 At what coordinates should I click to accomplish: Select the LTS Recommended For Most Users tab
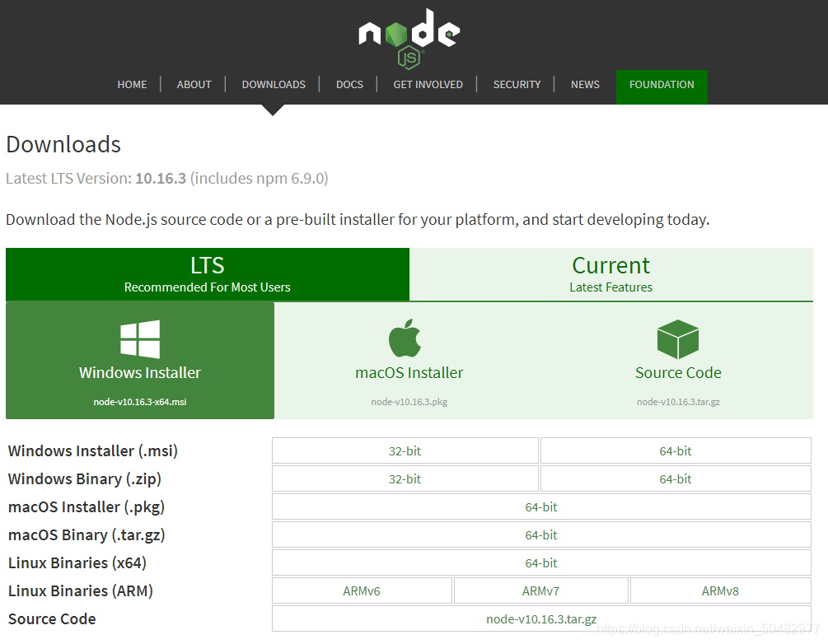(x=208, y=274)
